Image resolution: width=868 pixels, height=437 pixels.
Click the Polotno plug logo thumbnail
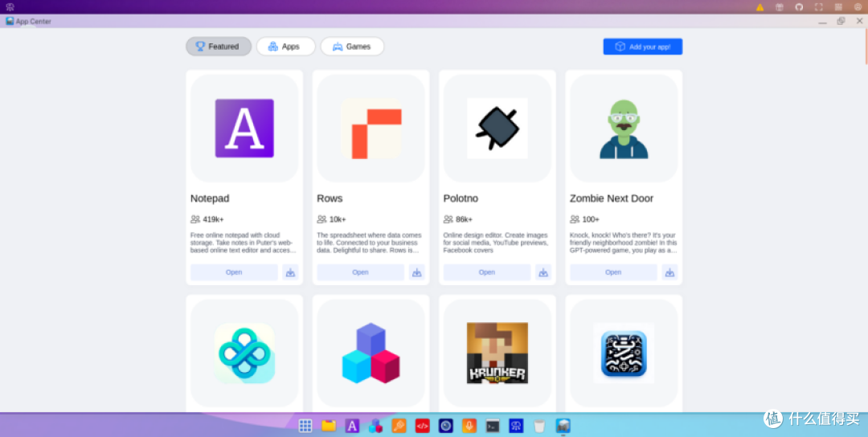click(x=497, y=129)
